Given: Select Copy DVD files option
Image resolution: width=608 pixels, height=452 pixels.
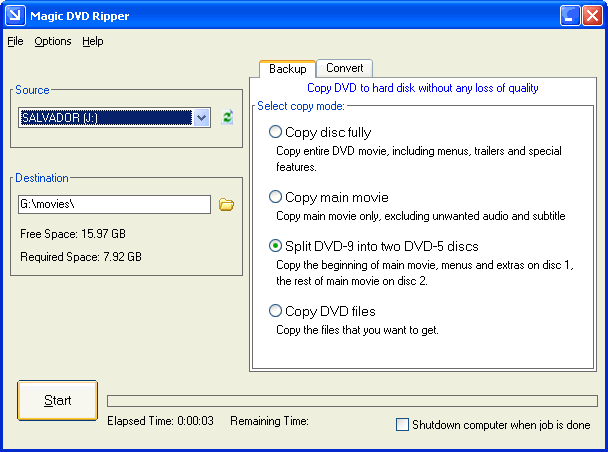Looking at the screenshot, I should (276, 311).
